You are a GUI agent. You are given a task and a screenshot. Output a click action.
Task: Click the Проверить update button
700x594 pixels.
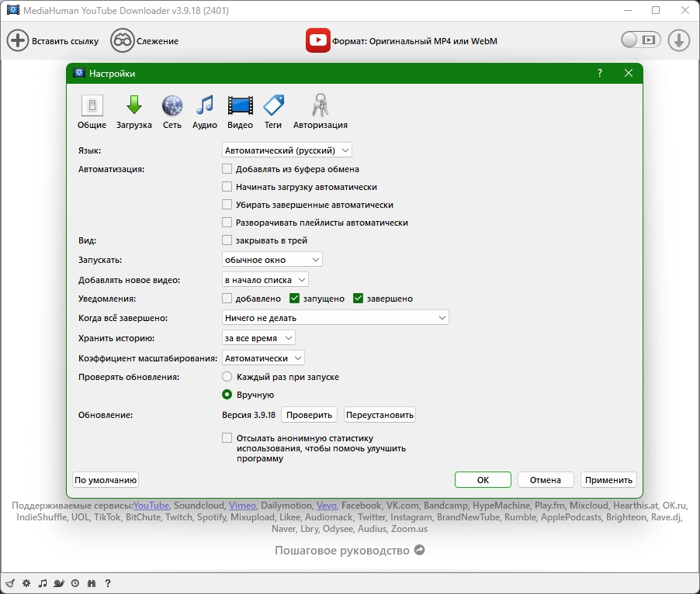tap(309, 415)
